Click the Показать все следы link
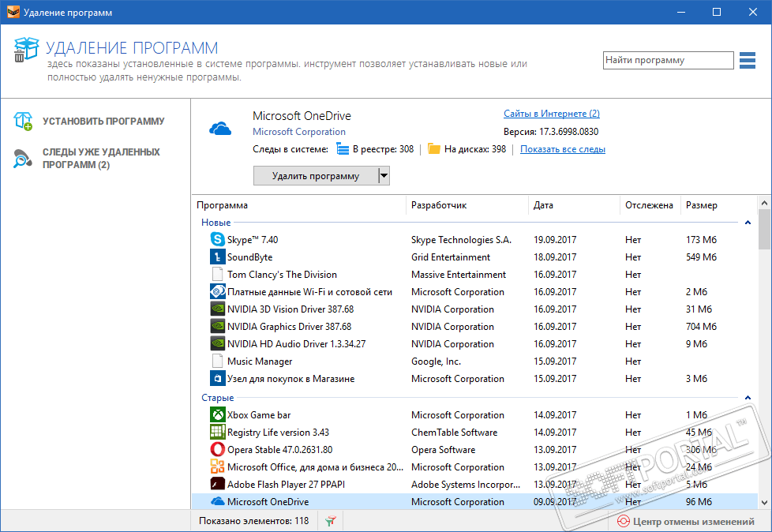The width and height of the screenshot is (772, 532). pos(563,149)
